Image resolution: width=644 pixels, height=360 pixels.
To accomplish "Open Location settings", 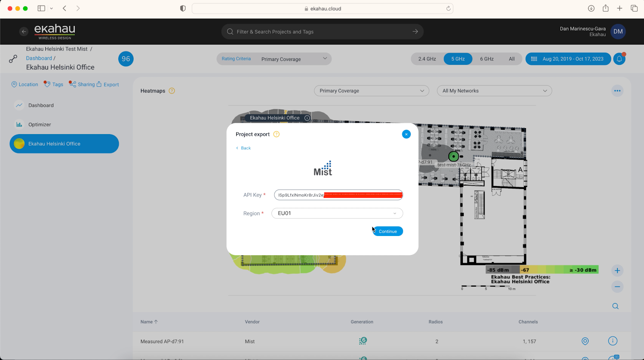I will [25, 85].
